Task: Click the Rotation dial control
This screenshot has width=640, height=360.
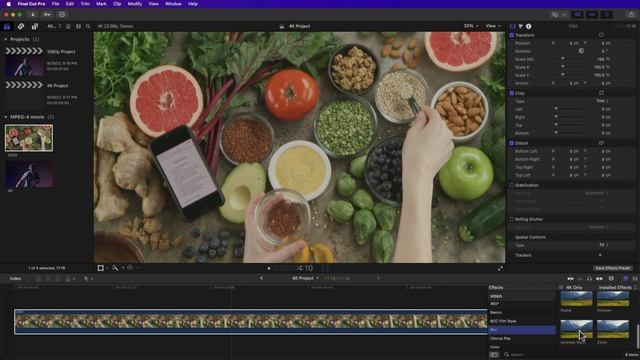Action: 581,51
